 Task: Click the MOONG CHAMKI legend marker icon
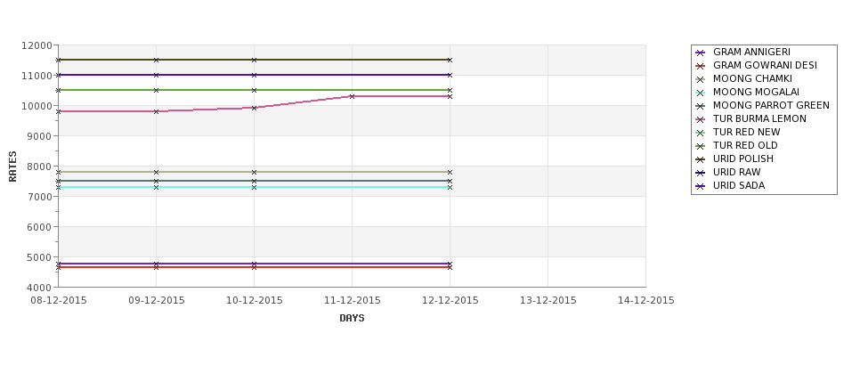[x=701, y=79]
